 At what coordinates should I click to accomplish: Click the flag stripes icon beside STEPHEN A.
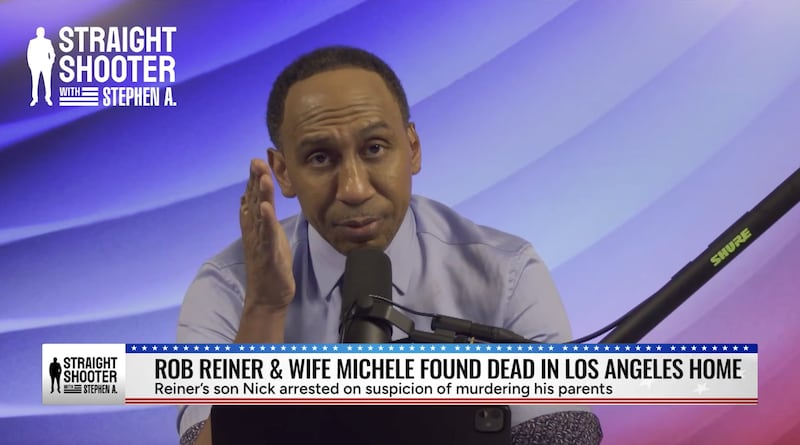click(79, 96)
